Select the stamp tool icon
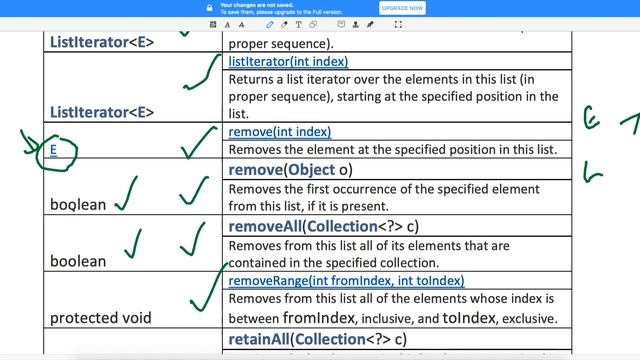Screen dimensions: 640x360 pos(356,25)
